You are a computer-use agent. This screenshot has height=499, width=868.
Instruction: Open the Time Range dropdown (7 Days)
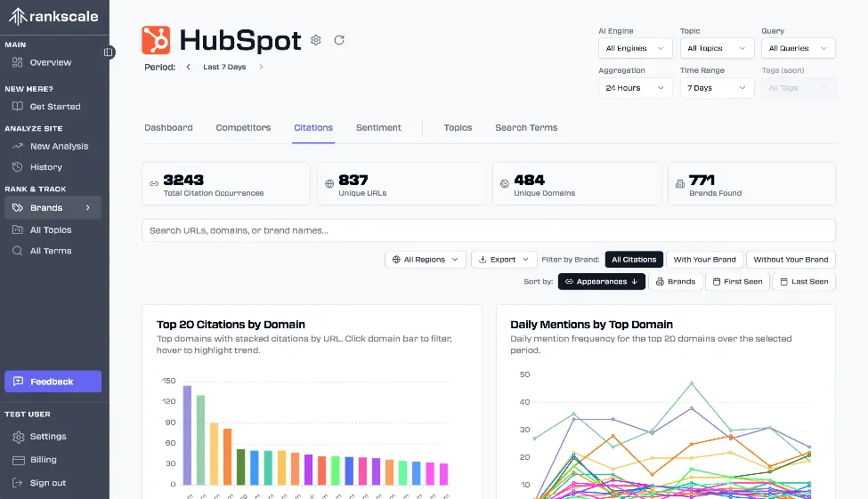[x=717, y=88]
